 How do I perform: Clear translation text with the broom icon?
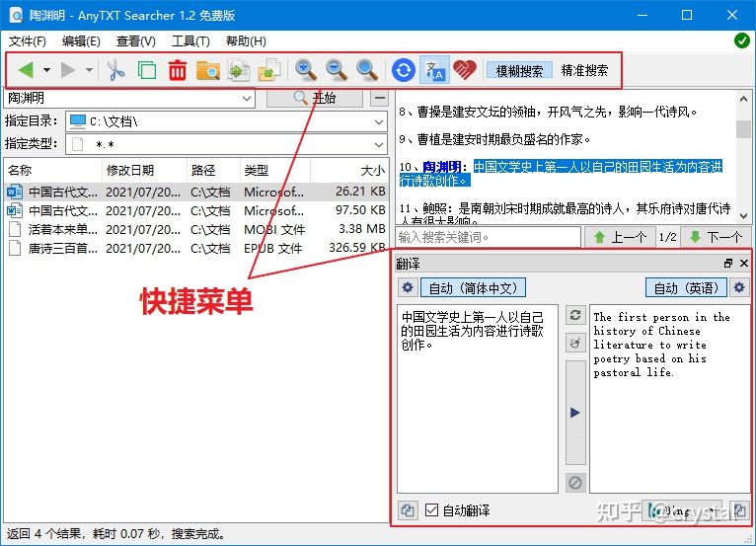(575, 343)
